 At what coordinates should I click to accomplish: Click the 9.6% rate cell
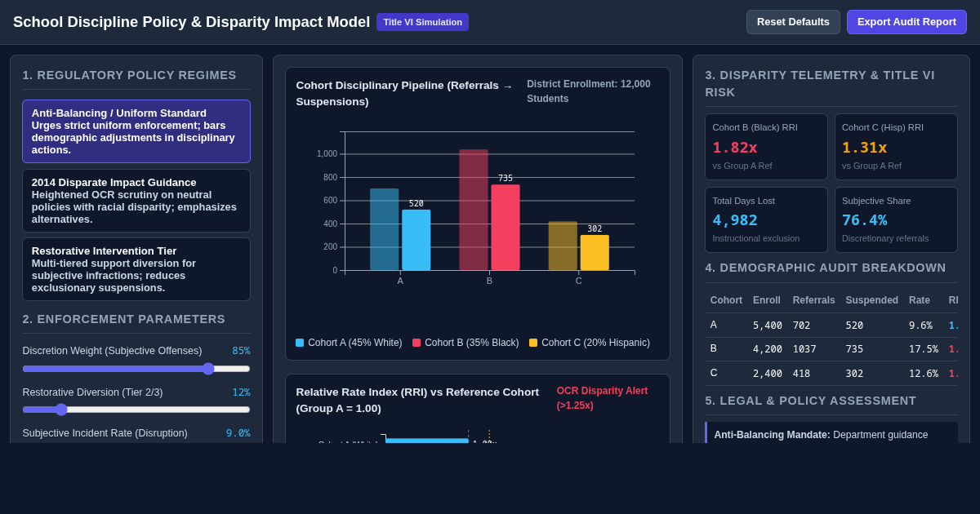[x=920, y=325]
